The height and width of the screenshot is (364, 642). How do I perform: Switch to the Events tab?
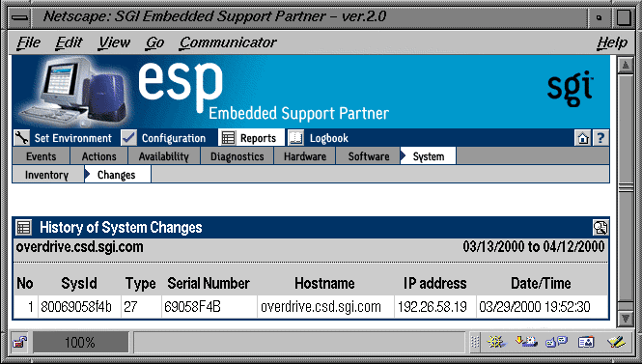[x=41, y=156]
